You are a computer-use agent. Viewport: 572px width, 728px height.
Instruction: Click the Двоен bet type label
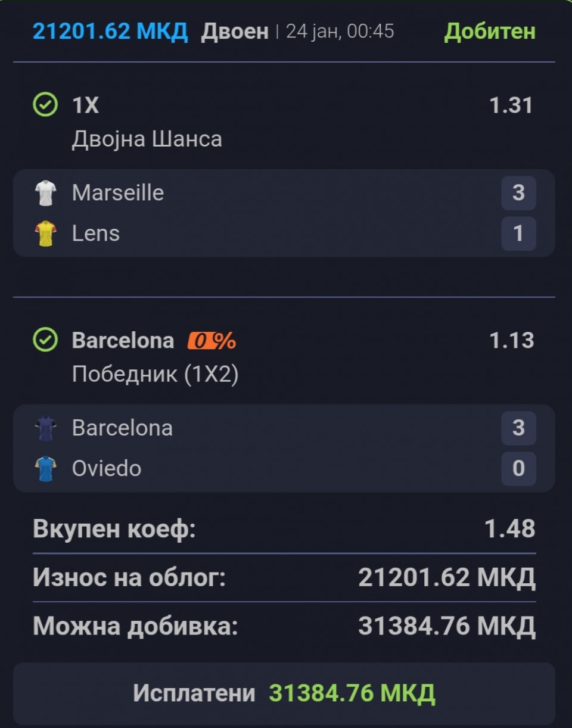click(235, 32)
